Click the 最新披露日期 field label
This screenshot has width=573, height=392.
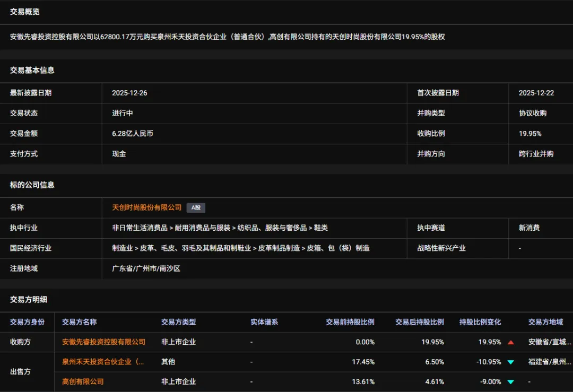point(31,93)
